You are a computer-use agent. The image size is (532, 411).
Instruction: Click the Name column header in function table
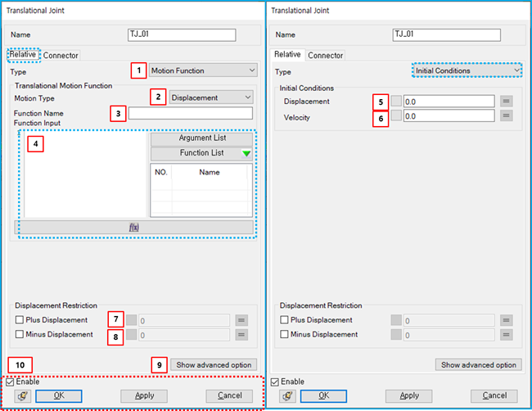[x=210, y=172]
